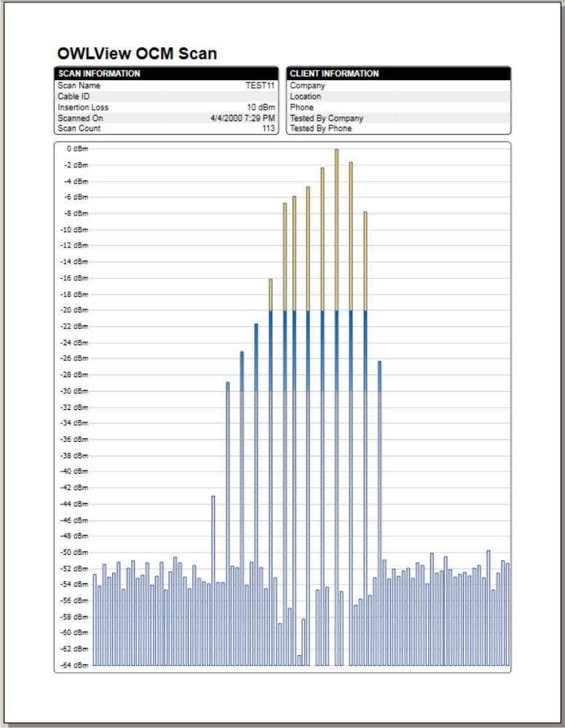Select the Scan Count value 113
This screenshot has height=728, width=565.
[268, 128]
